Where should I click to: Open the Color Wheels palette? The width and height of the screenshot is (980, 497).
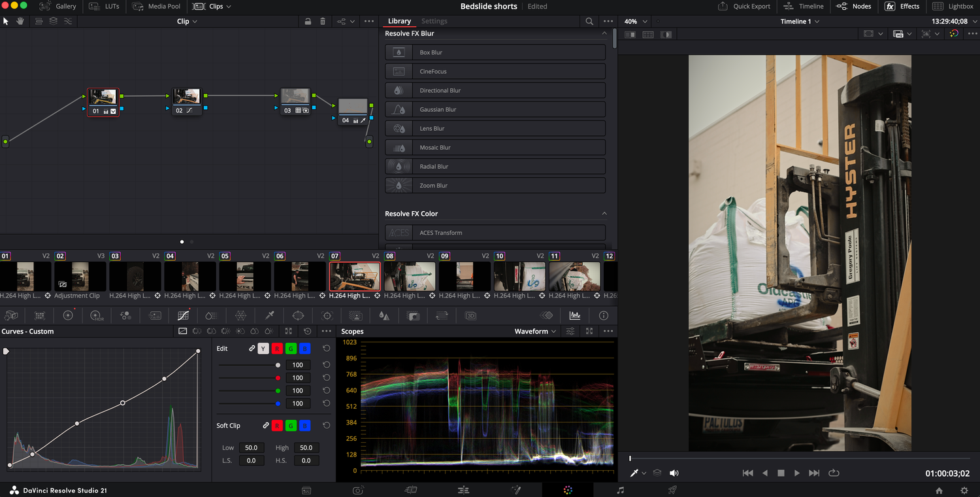click(68, 315)
